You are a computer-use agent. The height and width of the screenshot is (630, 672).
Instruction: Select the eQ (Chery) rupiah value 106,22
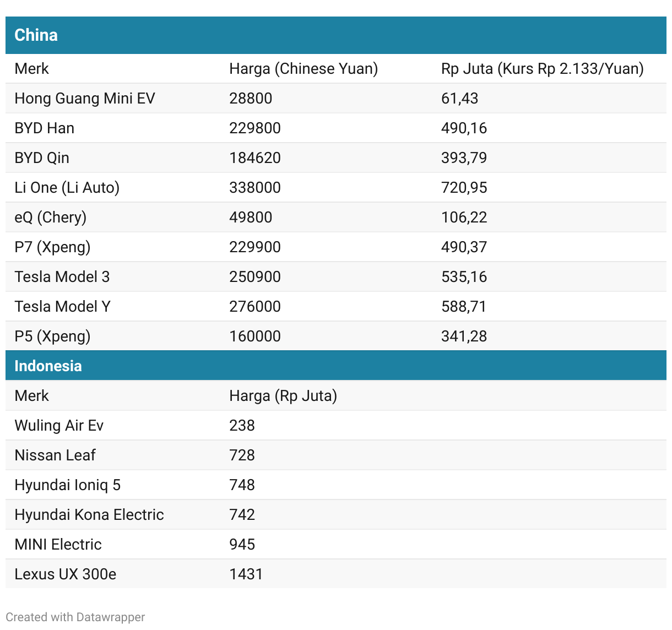[x=464, y=218]
